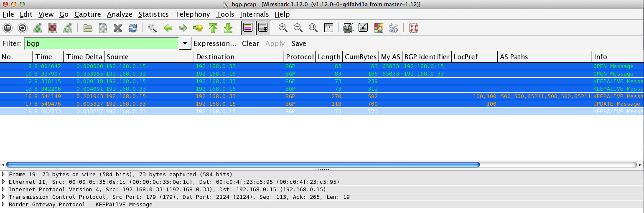Image resolution: width=644 pixels, height=213 pixels.
Task: Open the View menu
Action: point(46,14)
